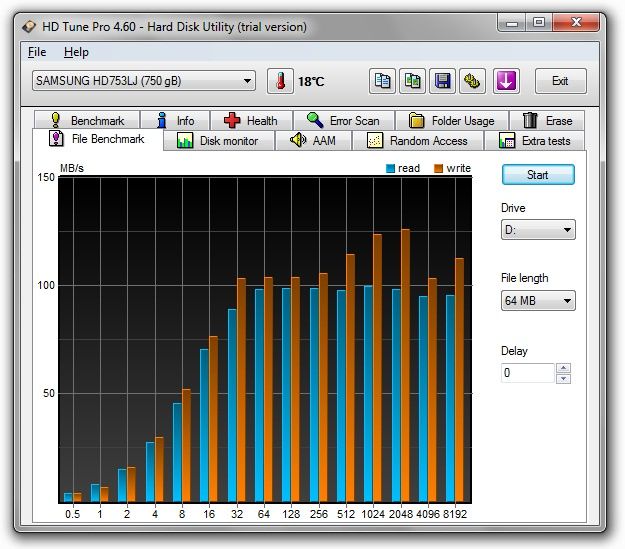Screen dimensions: 625x549
Task: Minimize the HD Tune Pro window
Action: pos(512,22)
